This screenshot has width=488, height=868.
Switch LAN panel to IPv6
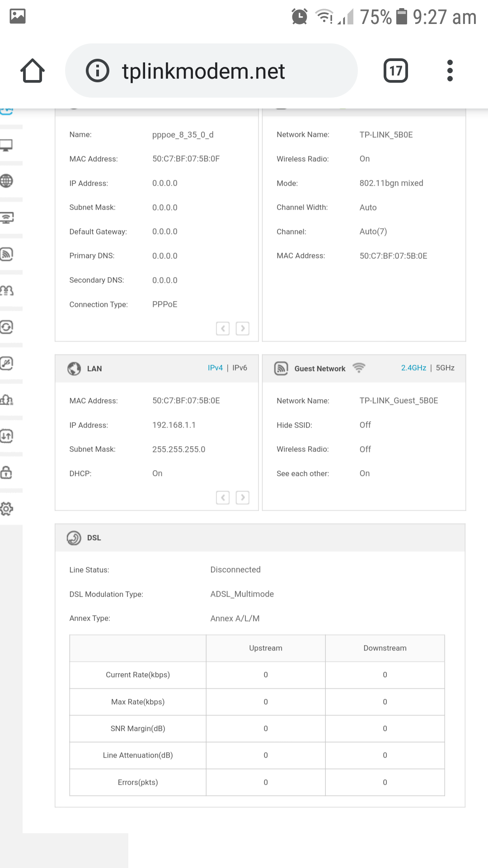(x=240, y=368)
